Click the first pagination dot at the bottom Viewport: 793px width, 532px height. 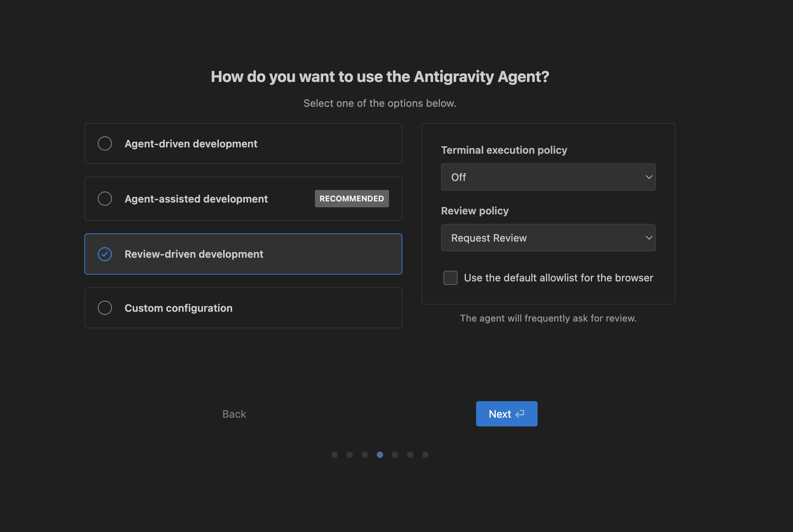coord(335,454)
